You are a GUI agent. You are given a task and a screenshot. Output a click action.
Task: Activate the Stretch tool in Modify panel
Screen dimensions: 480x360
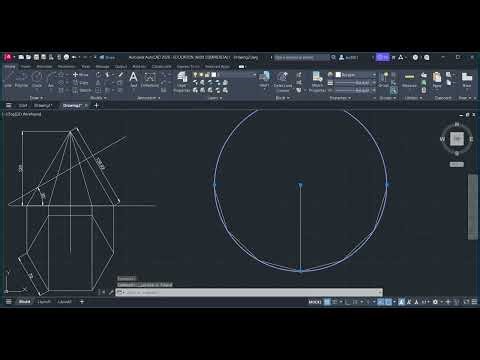click(x=82, y=90)
